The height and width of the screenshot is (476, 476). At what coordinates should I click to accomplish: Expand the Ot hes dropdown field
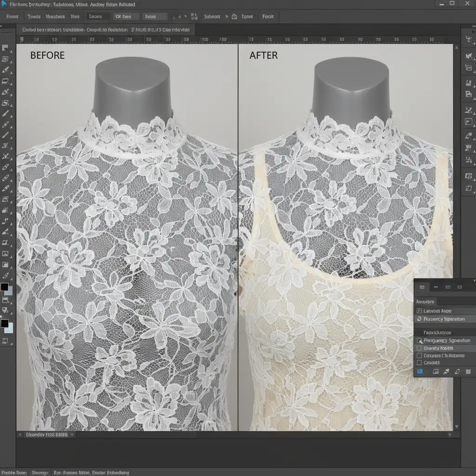pos(126,16)
